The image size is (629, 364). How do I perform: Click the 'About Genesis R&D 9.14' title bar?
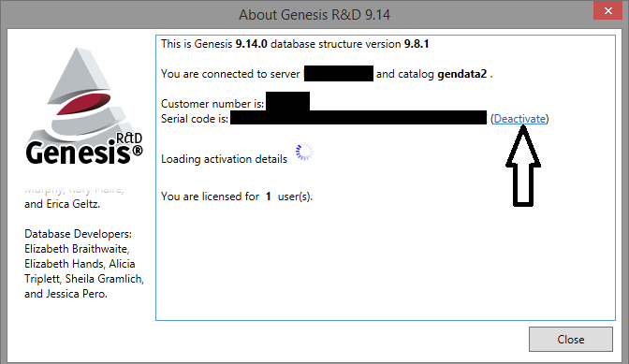(x=314, y=15)
